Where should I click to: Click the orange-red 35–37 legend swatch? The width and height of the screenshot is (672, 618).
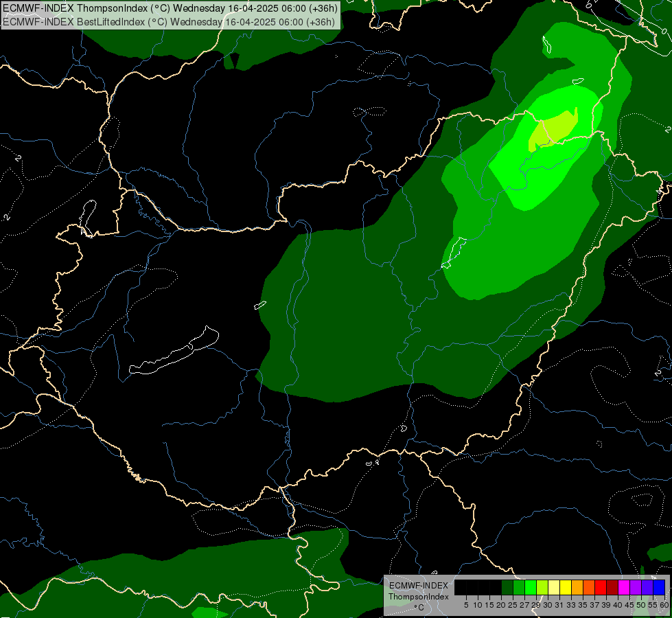pos(589,587)
